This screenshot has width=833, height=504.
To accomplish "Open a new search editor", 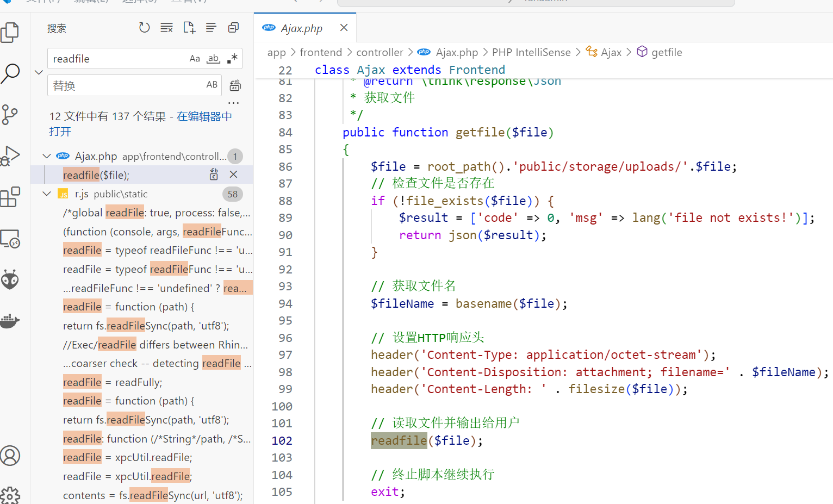I will (x=189, y=28).
